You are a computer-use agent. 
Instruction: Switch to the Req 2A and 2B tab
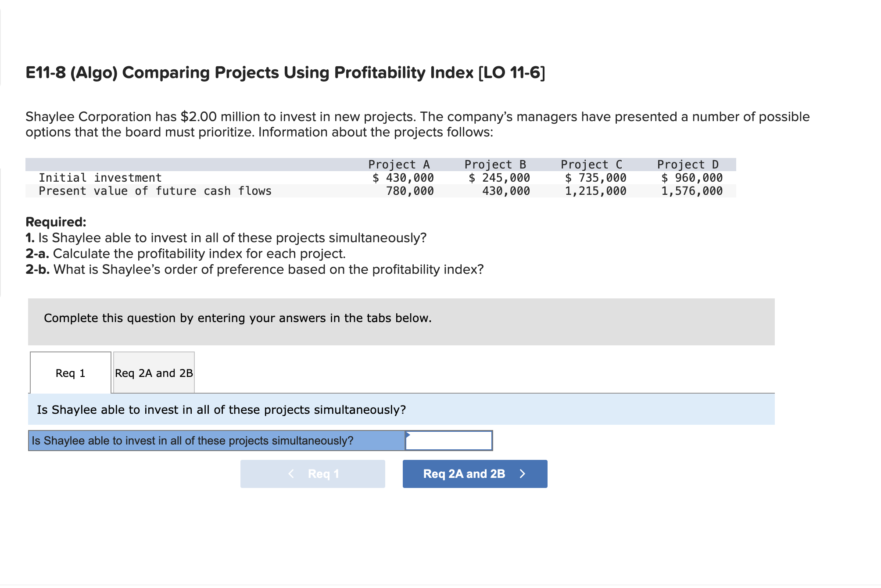pos(153,373)
